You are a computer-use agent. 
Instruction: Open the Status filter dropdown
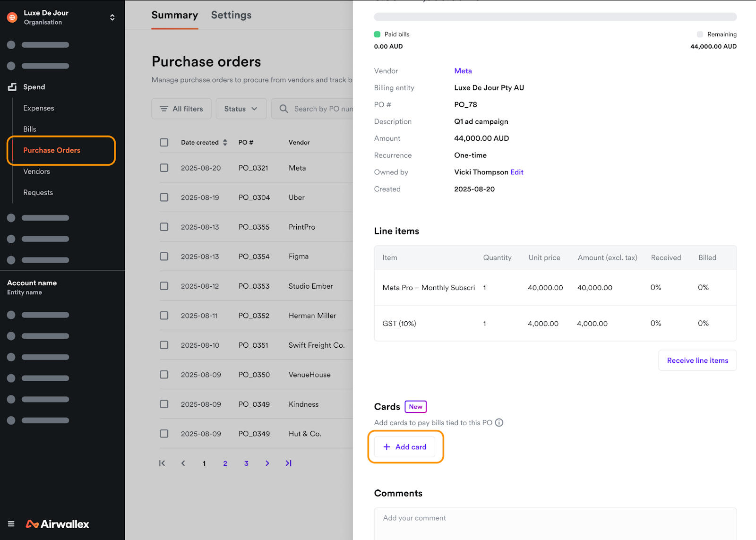[x=241, y=109]
